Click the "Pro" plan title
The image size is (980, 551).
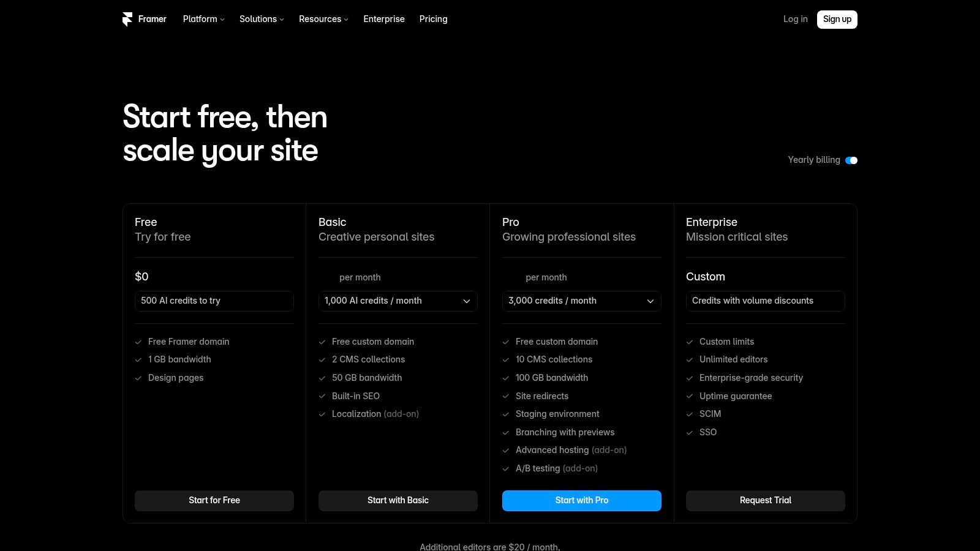coord(511,222)
